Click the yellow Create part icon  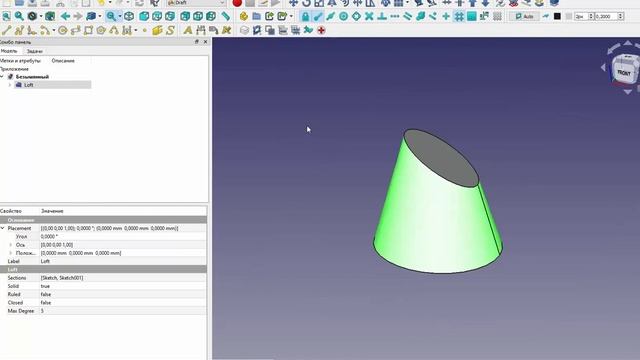point(244,16)
